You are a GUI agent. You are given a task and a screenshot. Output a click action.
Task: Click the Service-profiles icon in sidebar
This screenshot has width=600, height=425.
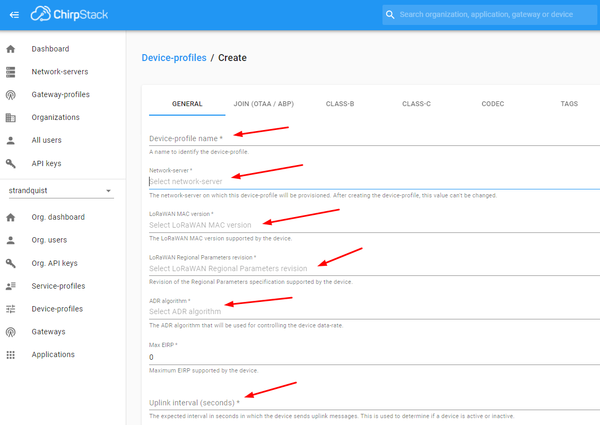tap(11, 286)
